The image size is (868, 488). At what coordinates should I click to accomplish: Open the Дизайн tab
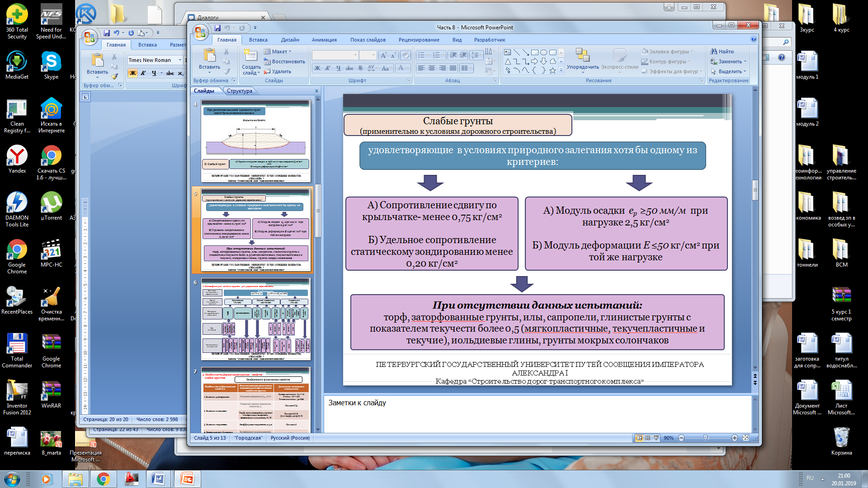290,40
